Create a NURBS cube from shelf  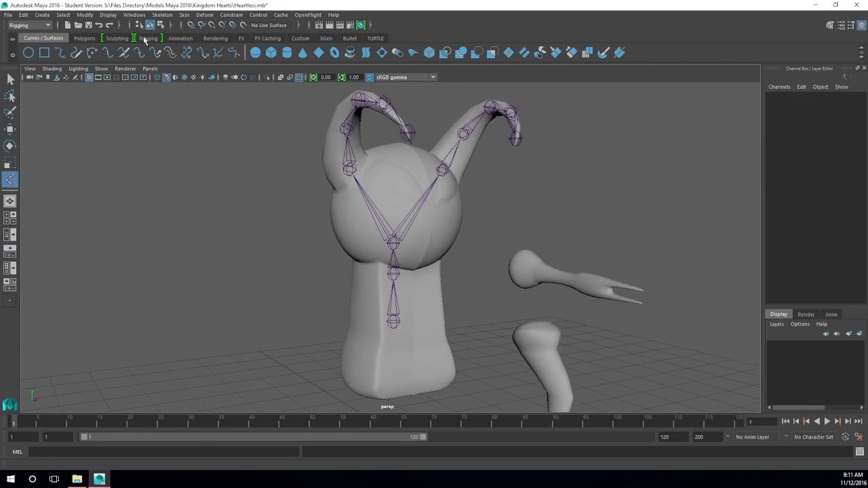pyautogui.click(x=271, y=52)
